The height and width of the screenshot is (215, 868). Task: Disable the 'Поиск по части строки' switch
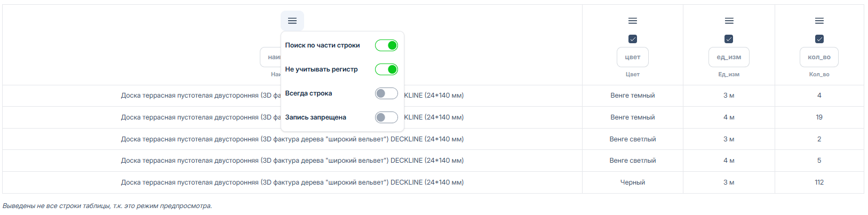(386, 45)
